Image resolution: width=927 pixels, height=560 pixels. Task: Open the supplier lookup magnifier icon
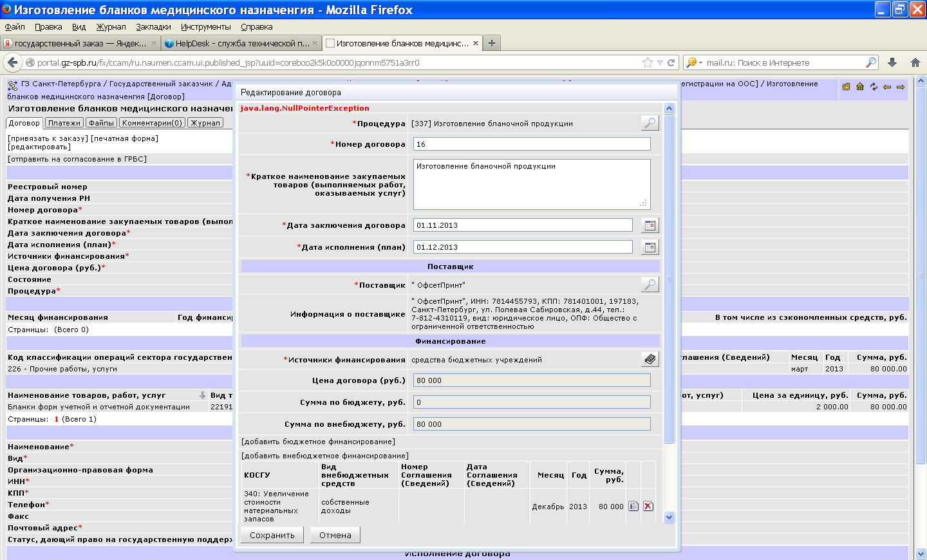pos(650,285)
